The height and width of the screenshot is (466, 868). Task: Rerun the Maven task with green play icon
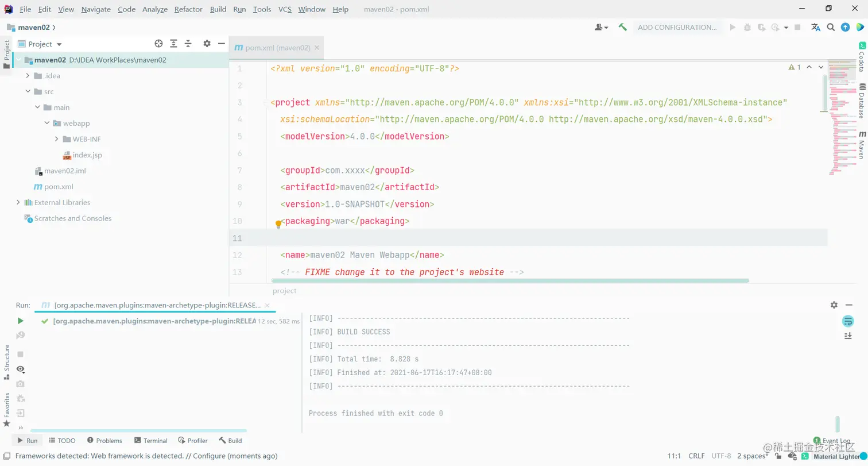pyautogui.click(x=21, y=321)
